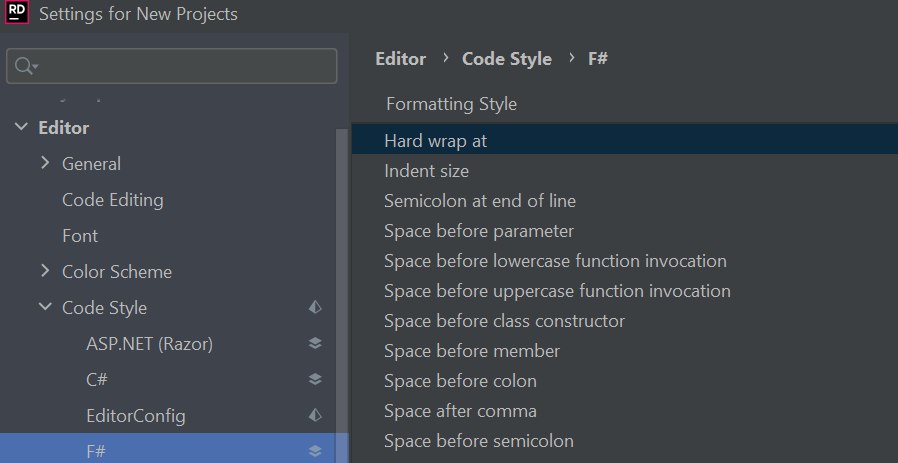The image size is (898, 463).
Task: Click the scheme icon beside Code Style
Action: pyautogui.click(x=315, y=308)
